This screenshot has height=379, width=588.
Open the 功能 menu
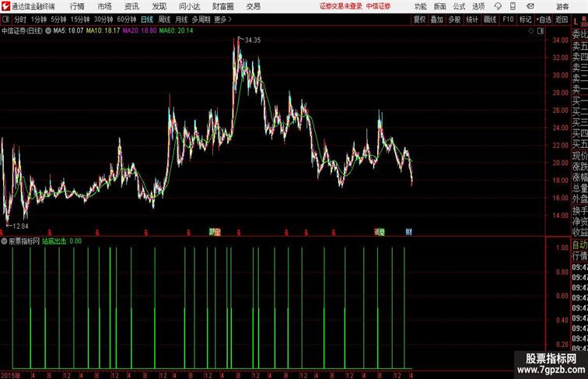click(420, 6)
